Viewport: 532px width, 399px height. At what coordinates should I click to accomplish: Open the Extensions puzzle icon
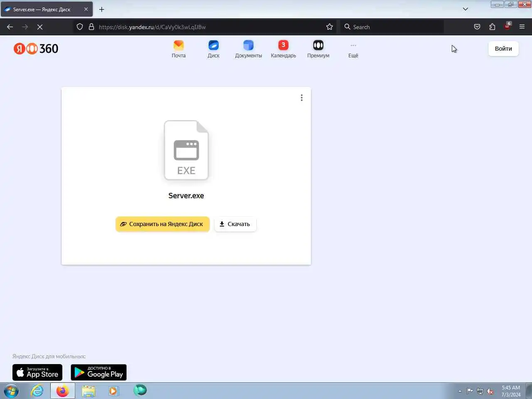492,27
